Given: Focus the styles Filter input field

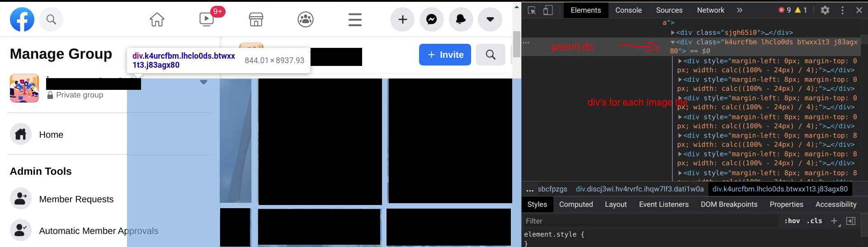Looking at the screenshot, I should coord(651,221).
